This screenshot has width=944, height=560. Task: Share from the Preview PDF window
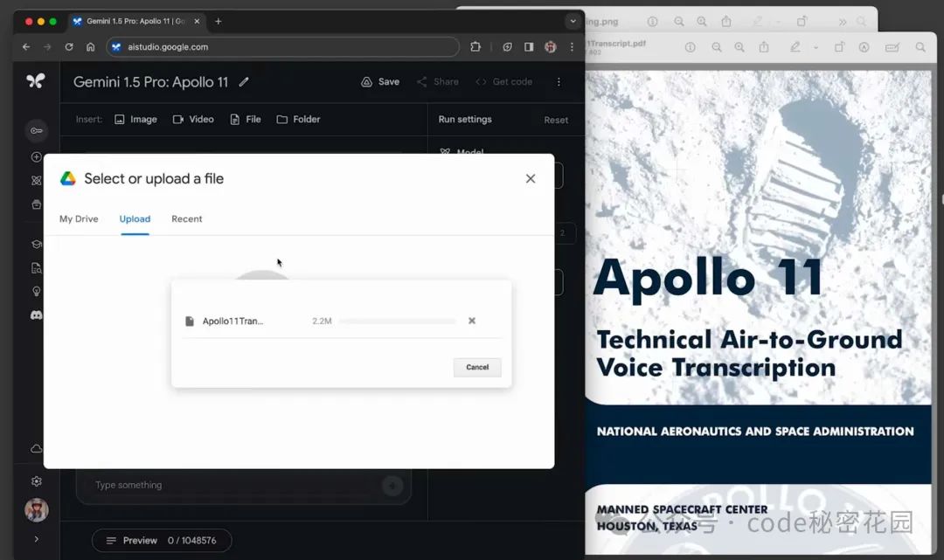click(764, 47)
